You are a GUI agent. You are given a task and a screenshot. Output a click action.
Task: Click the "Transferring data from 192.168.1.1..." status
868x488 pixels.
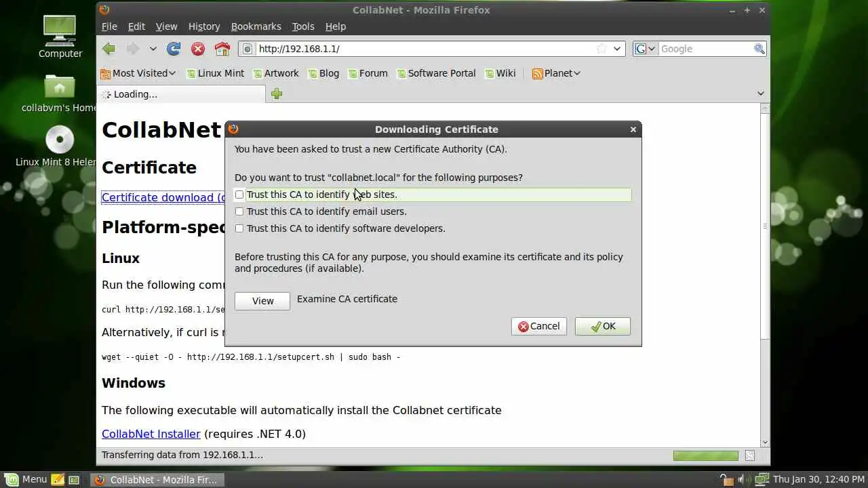[182, 455]
